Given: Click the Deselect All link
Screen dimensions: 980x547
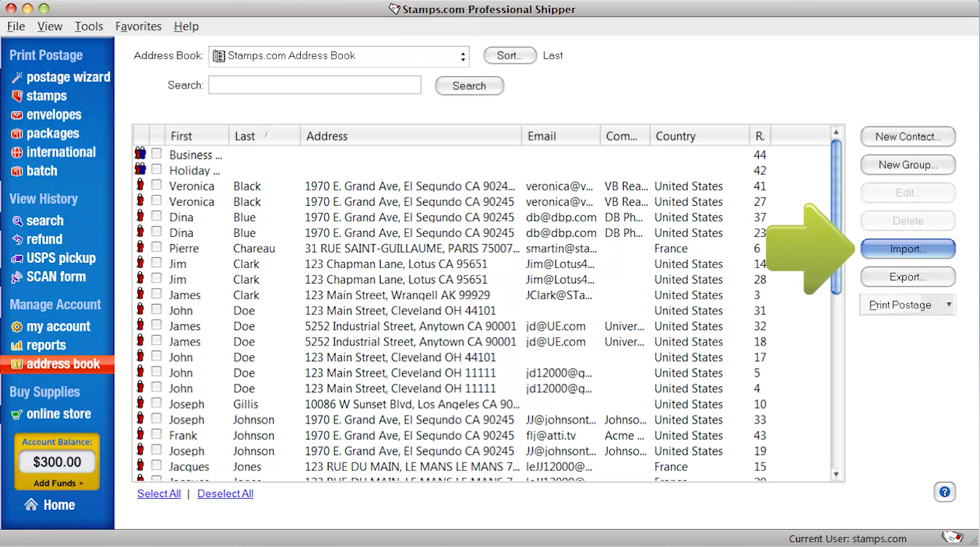Looking at the screenshot, I should (x=225, y=493).
